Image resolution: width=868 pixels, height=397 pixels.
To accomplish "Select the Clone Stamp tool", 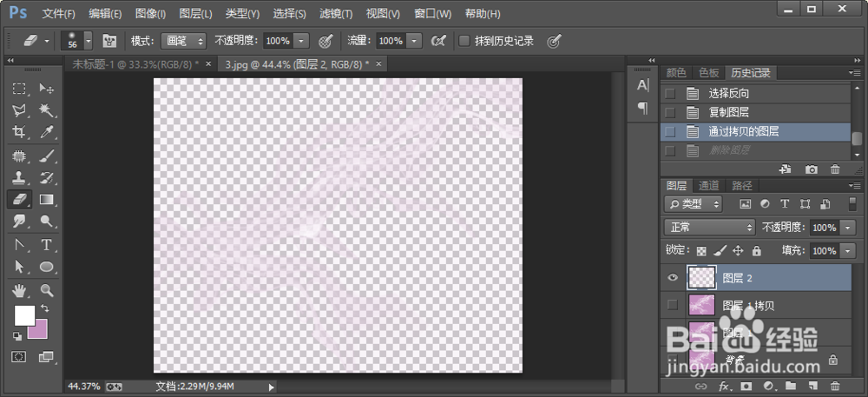I will 19,178.
